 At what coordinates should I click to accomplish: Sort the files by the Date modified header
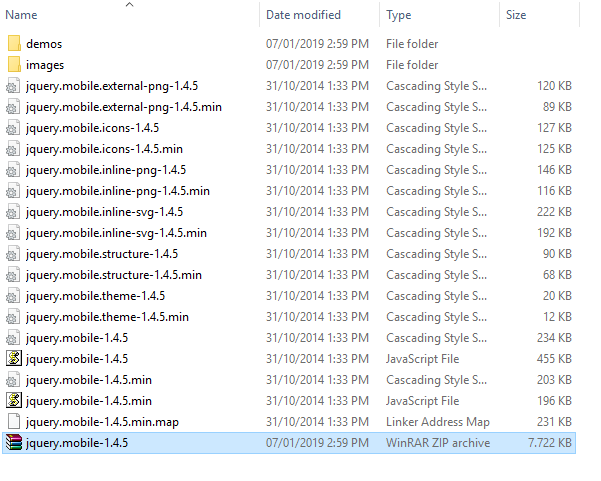tap(303, 15)
